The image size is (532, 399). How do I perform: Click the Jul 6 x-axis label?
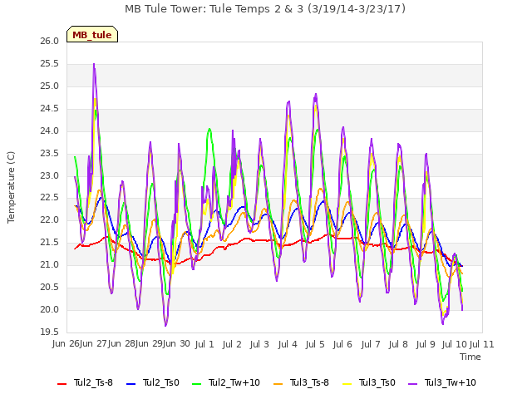pos(342,344)
